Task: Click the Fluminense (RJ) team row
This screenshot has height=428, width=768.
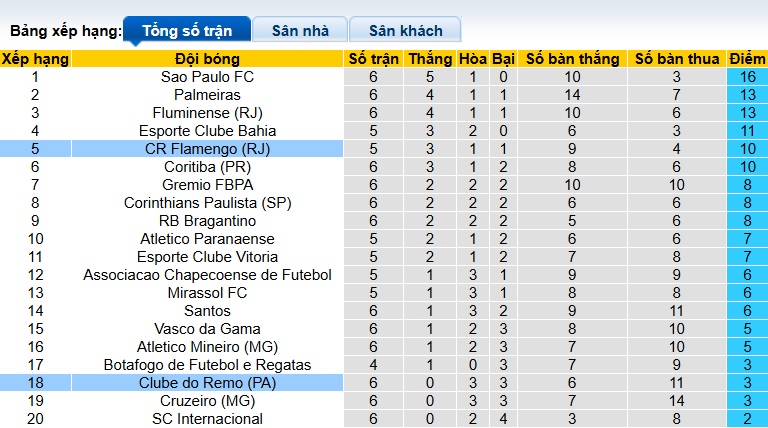Action: pos(207,112)
